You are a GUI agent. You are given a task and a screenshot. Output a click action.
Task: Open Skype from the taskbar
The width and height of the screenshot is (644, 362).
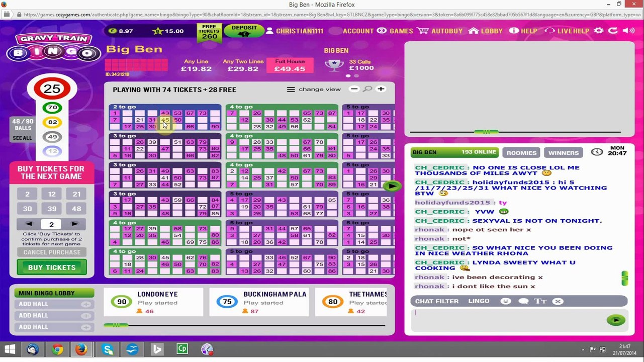[x=108, y=349]
